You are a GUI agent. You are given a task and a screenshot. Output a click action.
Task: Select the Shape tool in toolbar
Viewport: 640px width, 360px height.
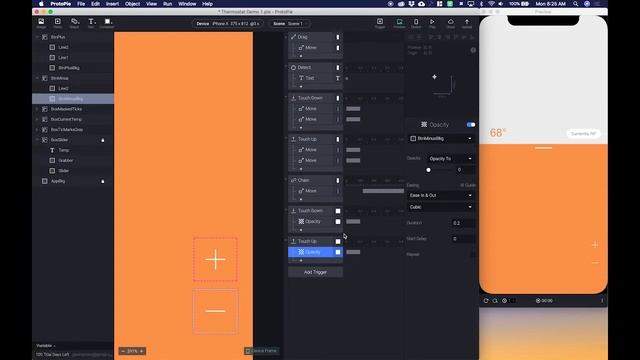point(74,23)
